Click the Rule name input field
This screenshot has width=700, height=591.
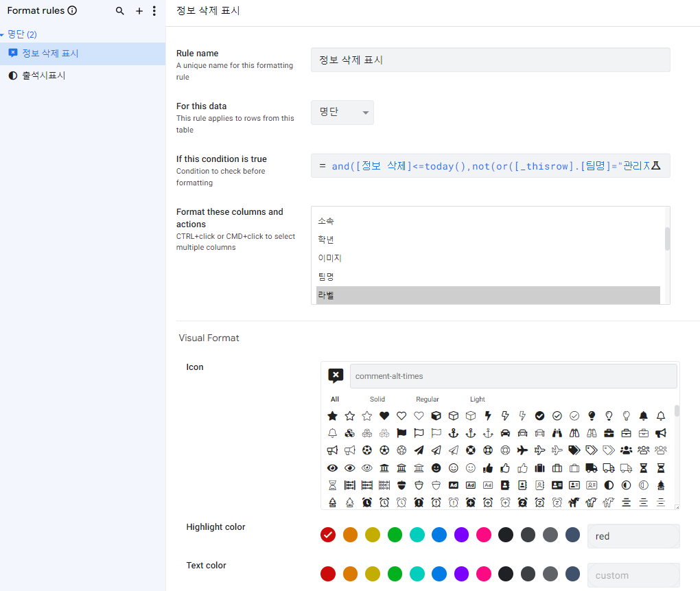point(490,60)
